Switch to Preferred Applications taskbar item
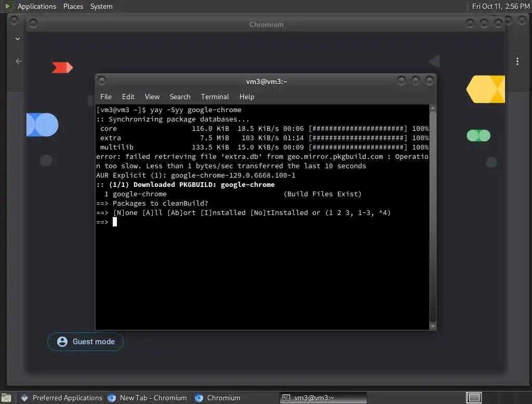532x404 pixels. (61, 398)
